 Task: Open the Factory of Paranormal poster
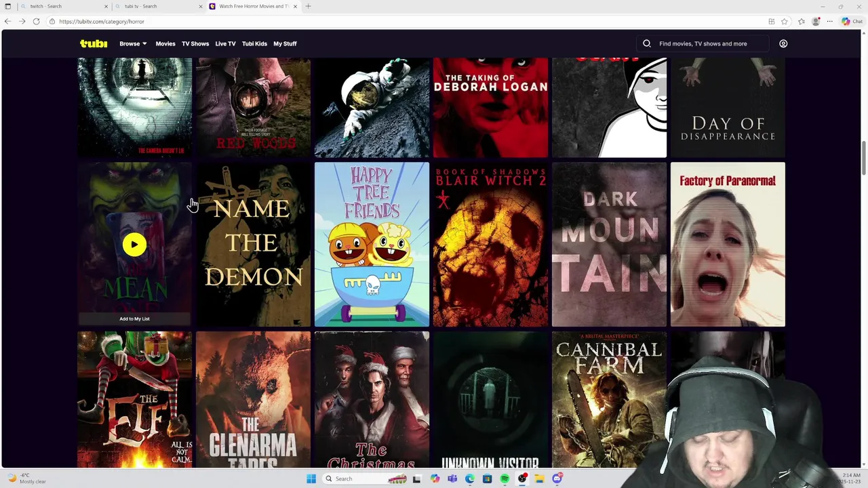coord(728,244)
